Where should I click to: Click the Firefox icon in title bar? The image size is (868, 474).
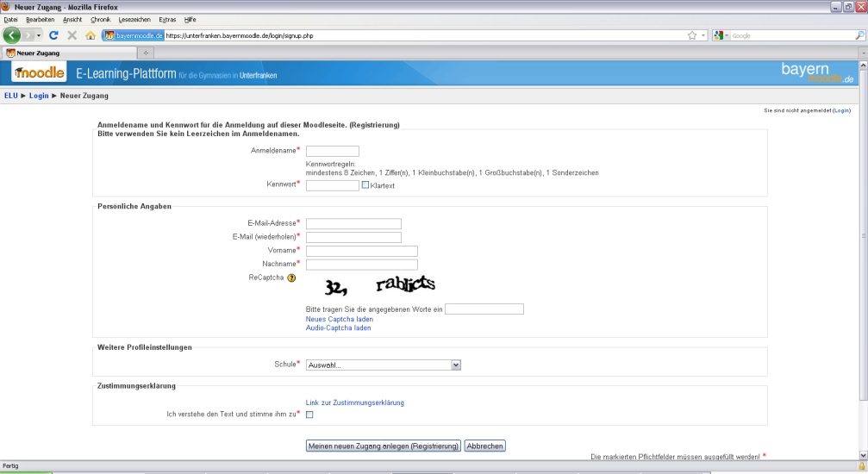(5, 7)
